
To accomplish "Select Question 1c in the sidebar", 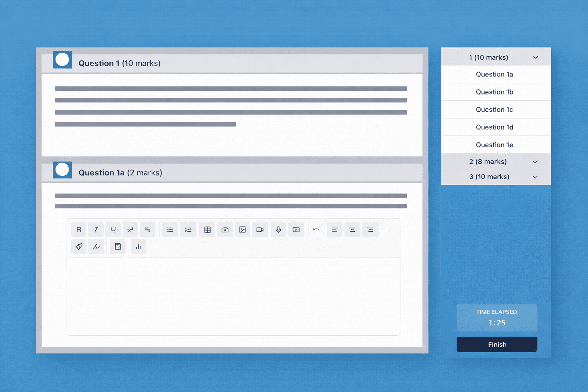I will point(494,109).
